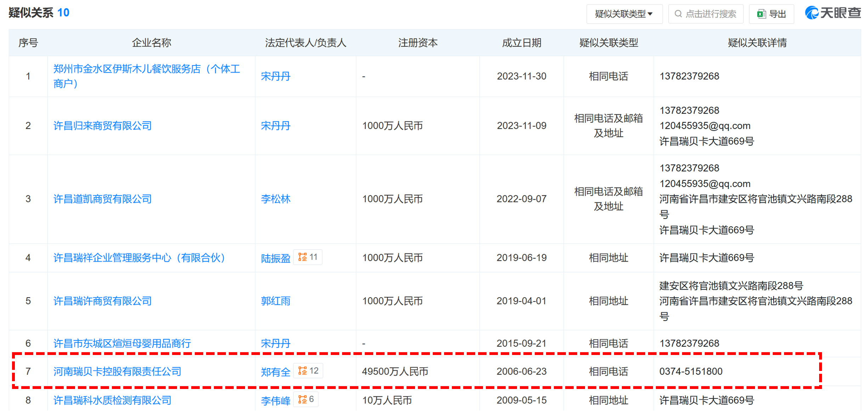The height and width of the screenshot is (418, 868).
Task: Expand the 疑似关联类型 filter dropdown
Action: [x=624, y=14]
